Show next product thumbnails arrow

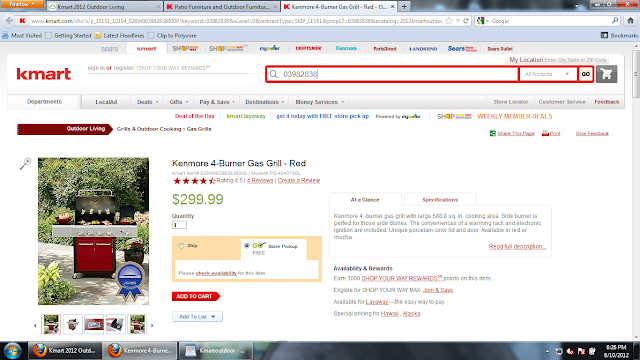tap(152, 325)
